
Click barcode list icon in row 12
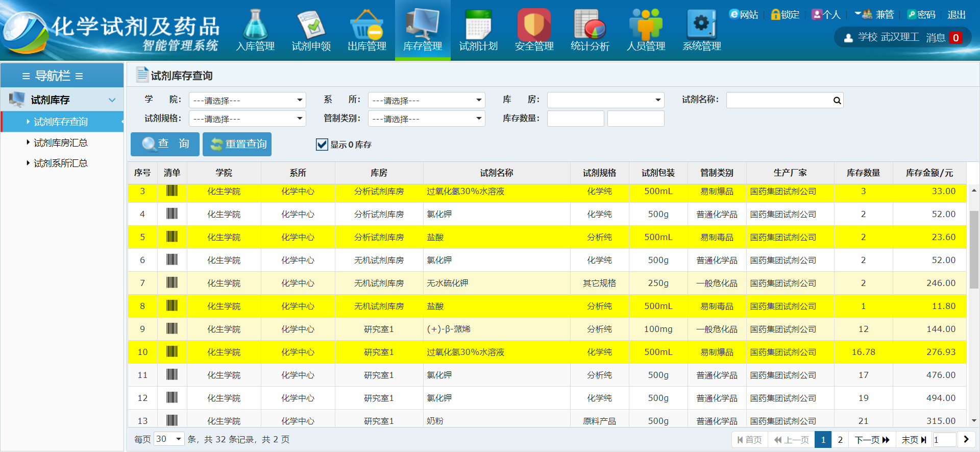click(x=172, y=397)
